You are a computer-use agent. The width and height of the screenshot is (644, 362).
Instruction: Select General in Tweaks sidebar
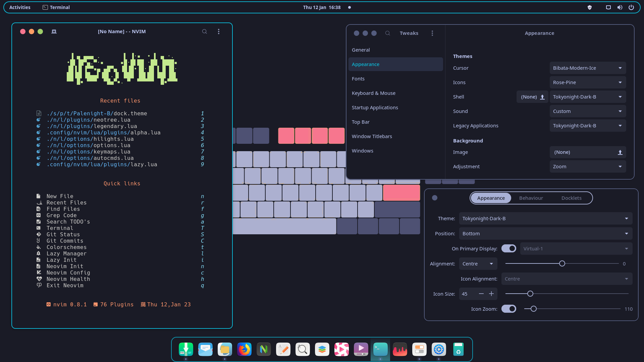coord(395,50)
